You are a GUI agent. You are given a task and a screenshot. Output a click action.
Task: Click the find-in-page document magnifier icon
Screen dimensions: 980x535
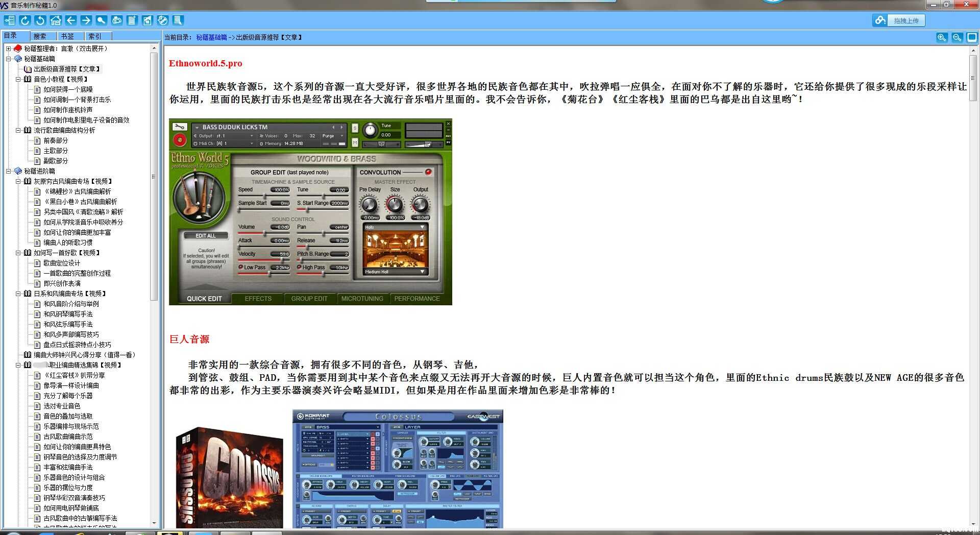click(178, 20)
